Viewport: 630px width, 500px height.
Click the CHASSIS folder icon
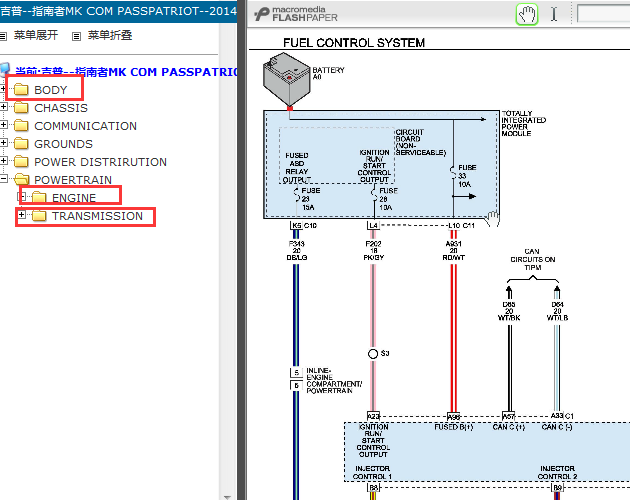click(x=21, y=107)
